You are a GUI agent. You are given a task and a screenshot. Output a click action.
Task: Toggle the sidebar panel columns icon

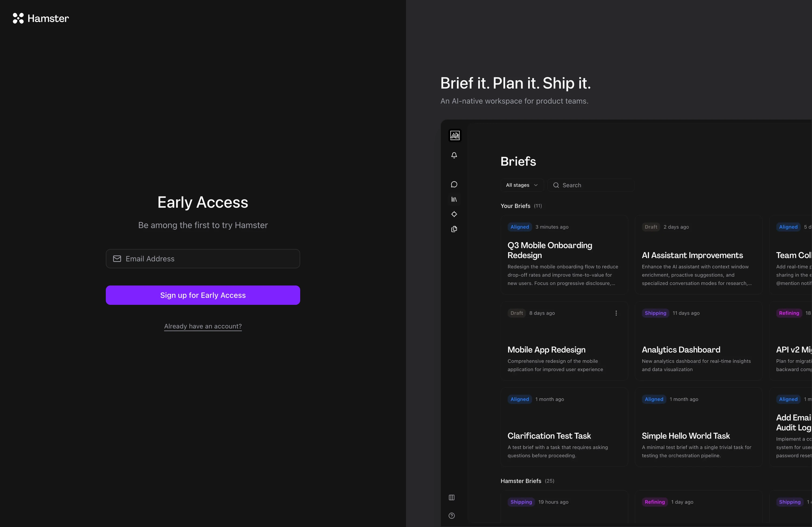point(451,497)
